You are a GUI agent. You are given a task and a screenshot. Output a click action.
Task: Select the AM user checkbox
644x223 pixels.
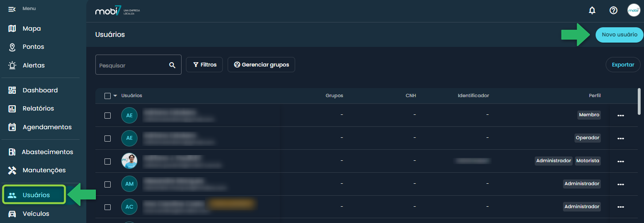[107, 184]
